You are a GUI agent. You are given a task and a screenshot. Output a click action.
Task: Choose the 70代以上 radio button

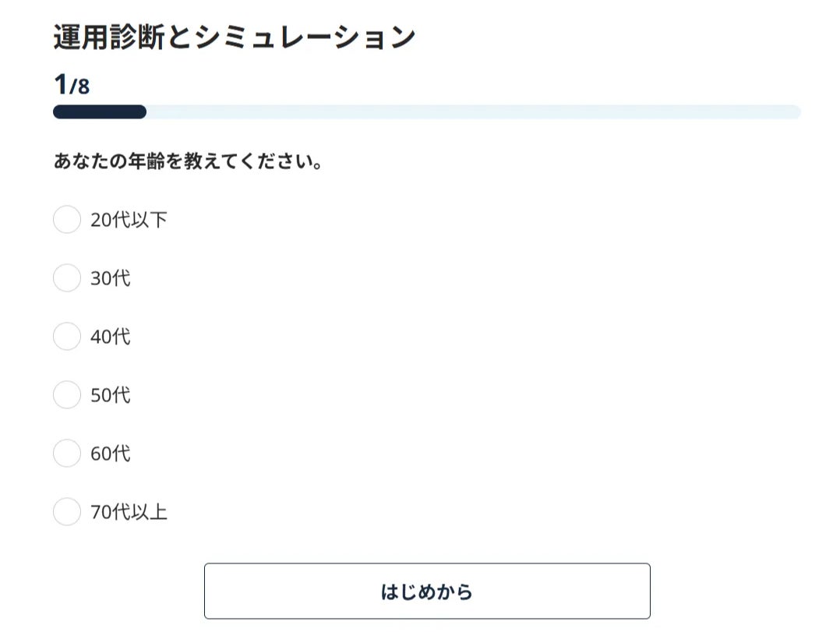(67, 511)
